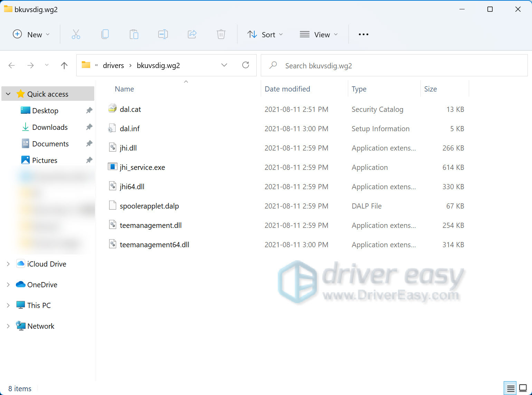The image size is (532, 395).
Task: Select the jhi64.dll file name
Action: point(132,186)
